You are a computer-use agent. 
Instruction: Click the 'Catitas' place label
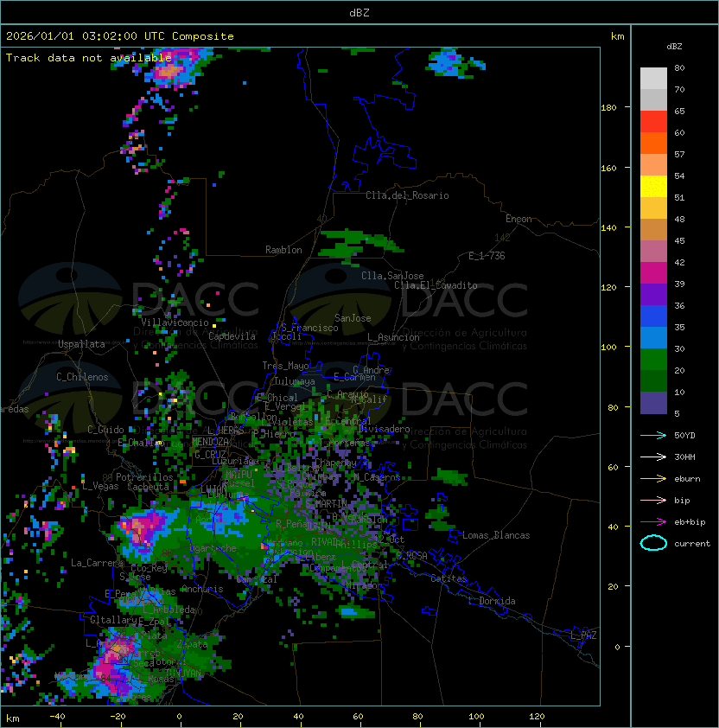(449, 578)
